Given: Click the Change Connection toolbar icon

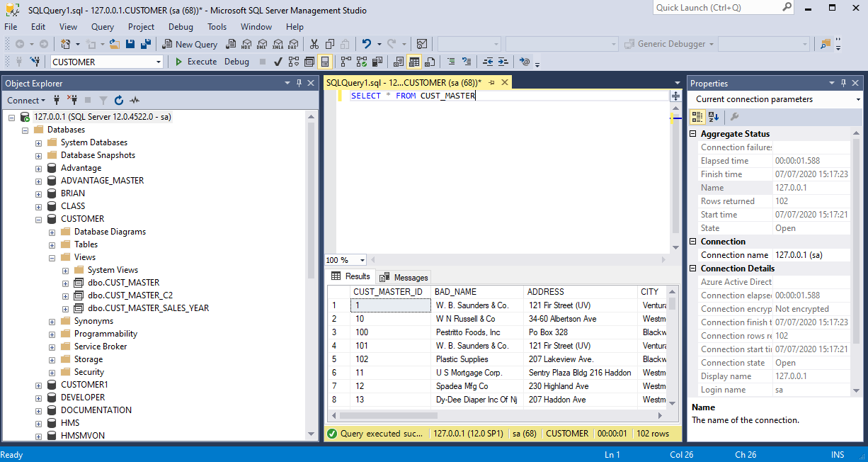Looking at the screenshot, I should (35, 62).
